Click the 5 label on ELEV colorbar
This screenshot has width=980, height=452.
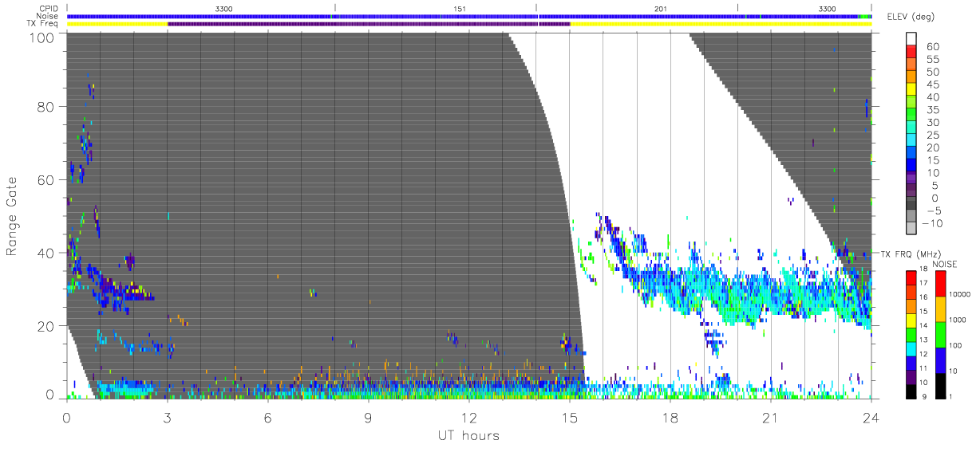point(935,186)
